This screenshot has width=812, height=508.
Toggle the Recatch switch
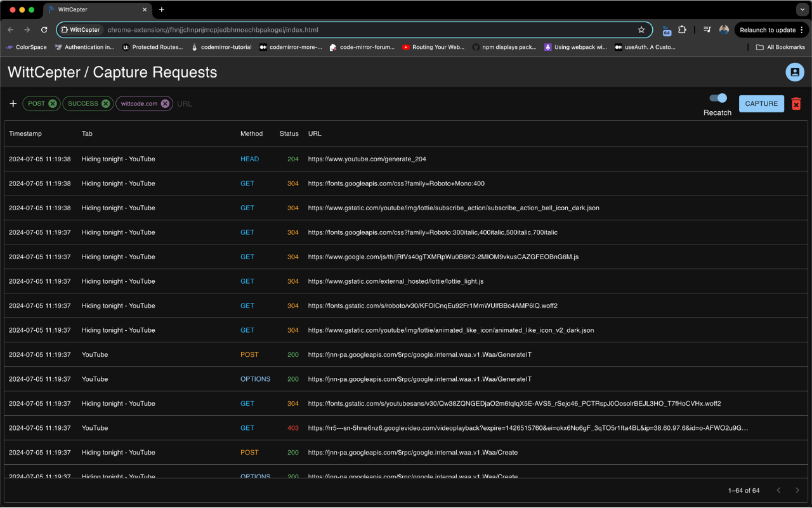pos(718,98)
